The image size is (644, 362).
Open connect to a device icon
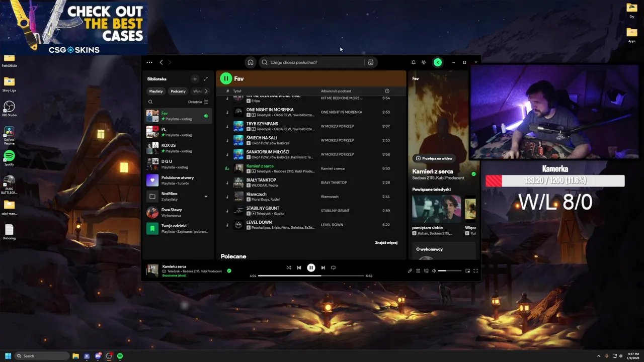(x=426, y=270)
